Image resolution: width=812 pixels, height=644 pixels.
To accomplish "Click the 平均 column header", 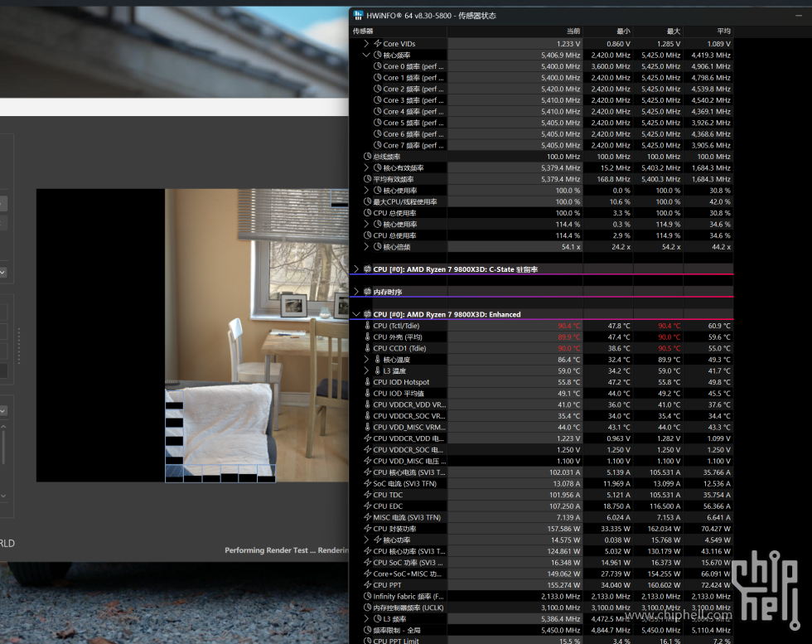I will [x=723, y=31].
